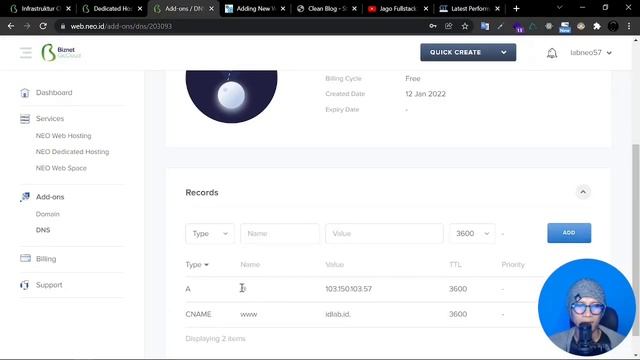The image size is (640, 360).
Task: Open the notifications bell
Action: coord(552,53)
